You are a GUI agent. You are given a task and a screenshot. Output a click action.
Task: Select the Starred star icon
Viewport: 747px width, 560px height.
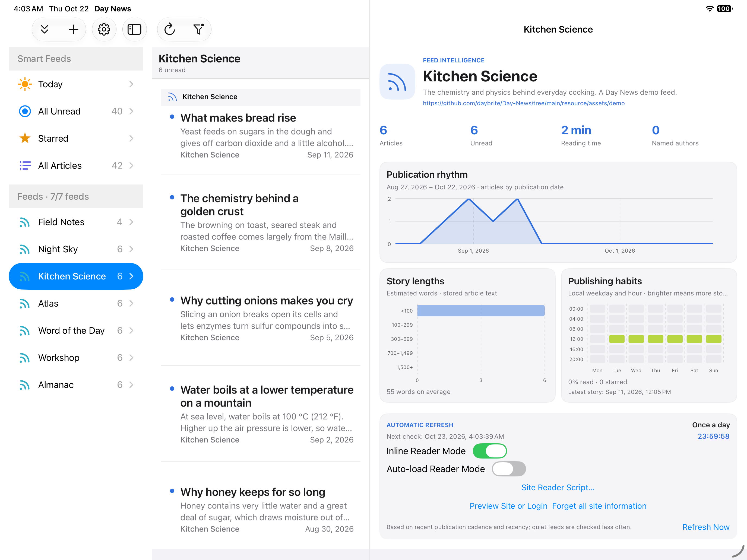tap(25, 138)
